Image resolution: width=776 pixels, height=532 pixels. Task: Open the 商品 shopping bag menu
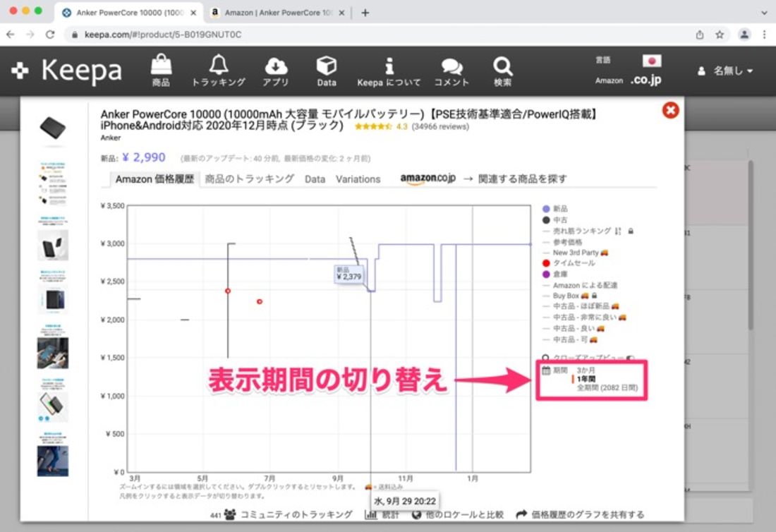(x=161, y=71)
